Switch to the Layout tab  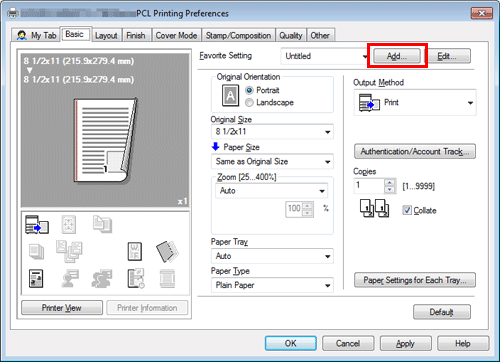click(106, 35)
